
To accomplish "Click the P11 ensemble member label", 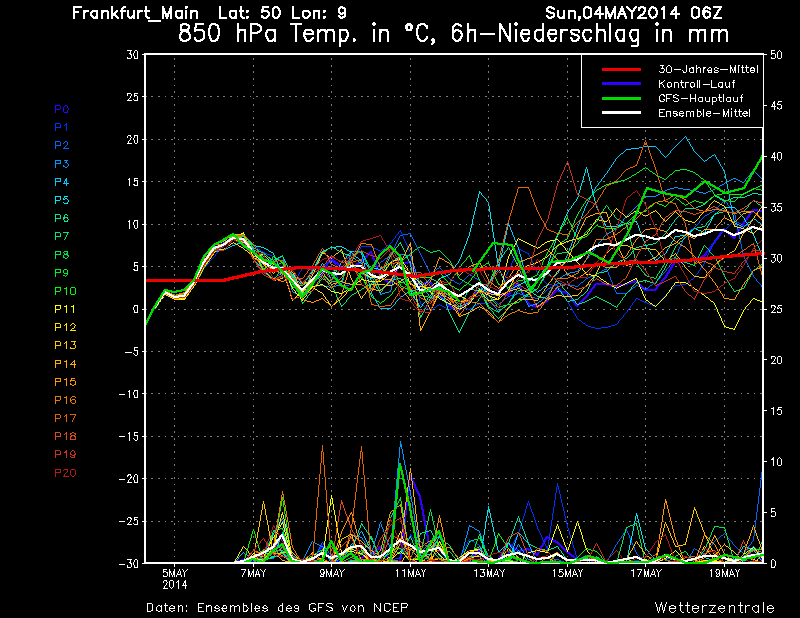I will point(65,309).
